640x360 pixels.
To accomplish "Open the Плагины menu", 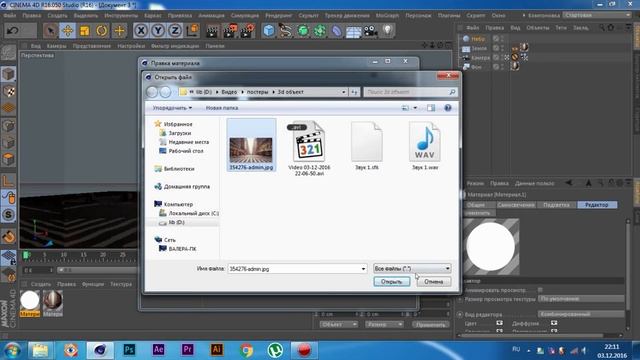I will click(449, 16).
